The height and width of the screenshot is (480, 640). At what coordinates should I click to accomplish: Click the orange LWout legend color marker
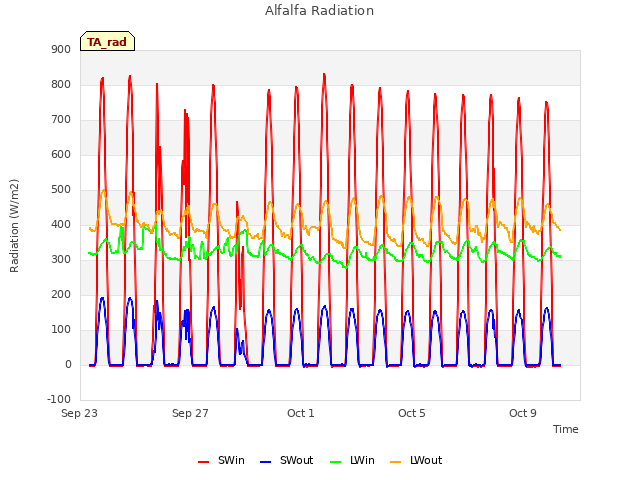(x=396, y=462)
